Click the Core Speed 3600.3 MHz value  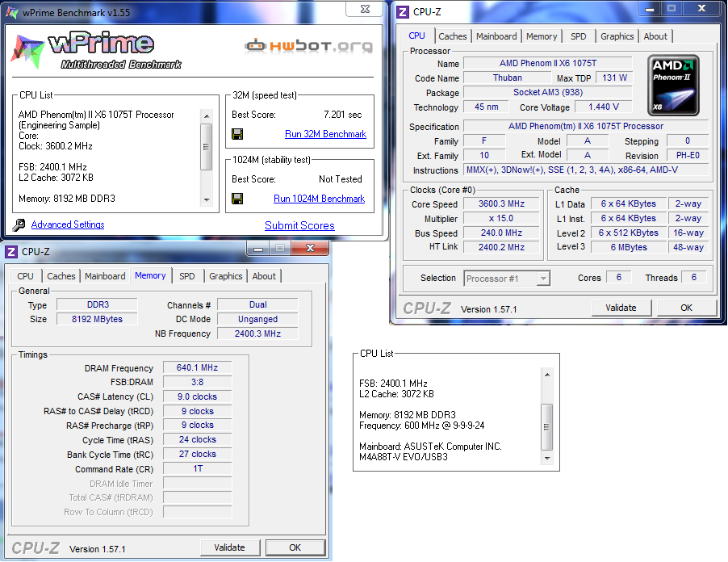[501, 204]
